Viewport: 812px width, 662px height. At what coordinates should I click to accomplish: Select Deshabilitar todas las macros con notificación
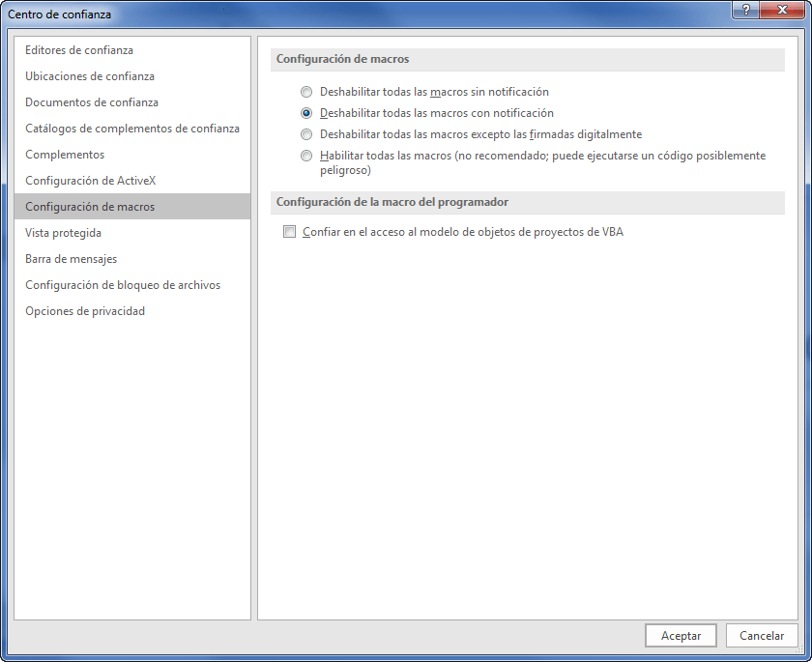(306, 114)
